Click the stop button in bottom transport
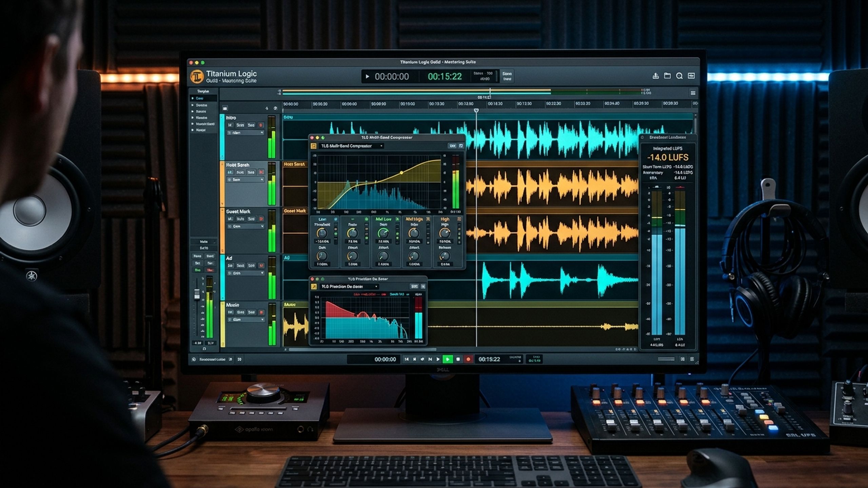Viewport: 868px width, 488px height. 458,359
